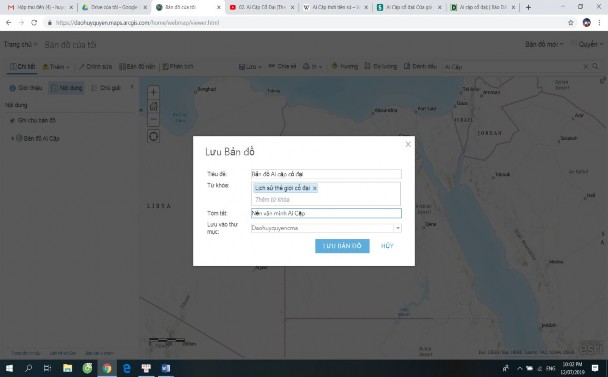
Task: Switch to Wikipedia Ai Cập tab
Action: 335,7
